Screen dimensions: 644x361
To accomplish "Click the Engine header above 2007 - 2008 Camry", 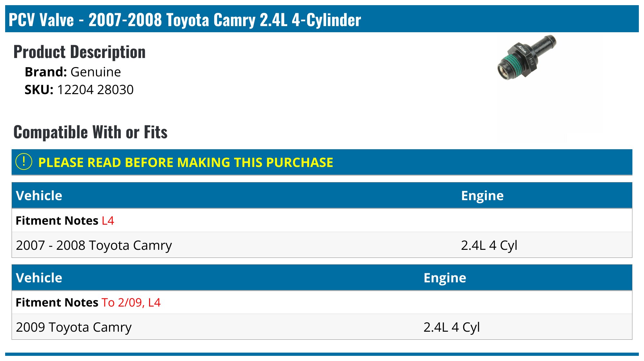I will (482, 196).
